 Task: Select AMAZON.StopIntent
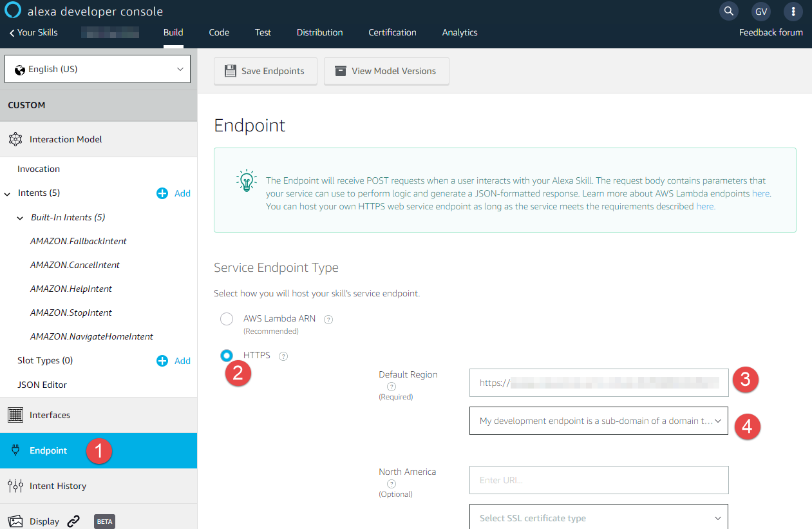point(71,313)
